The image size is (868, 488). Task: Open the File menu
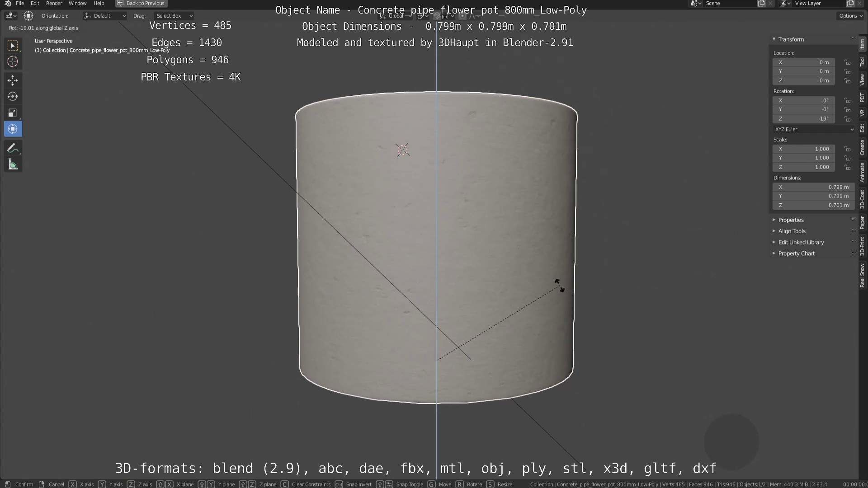[20, 3]
